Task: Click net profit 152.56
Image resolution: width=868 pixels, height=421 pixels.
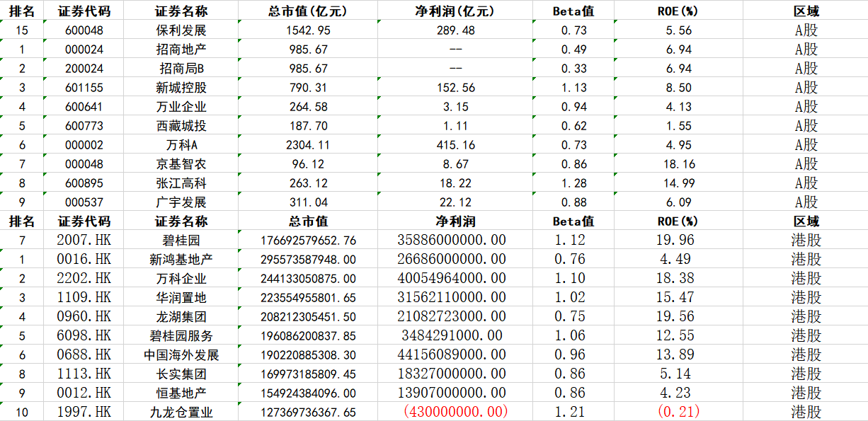Action: click(x=455, y=88)
